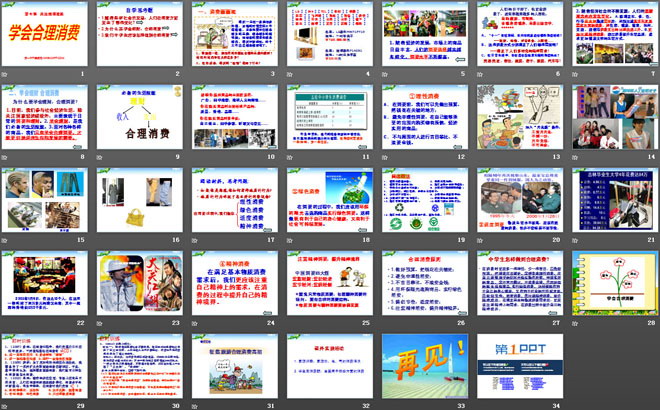Click the animation star icon under slide 15
This screenshot has height=410, width=660.
tap(4, 240)
